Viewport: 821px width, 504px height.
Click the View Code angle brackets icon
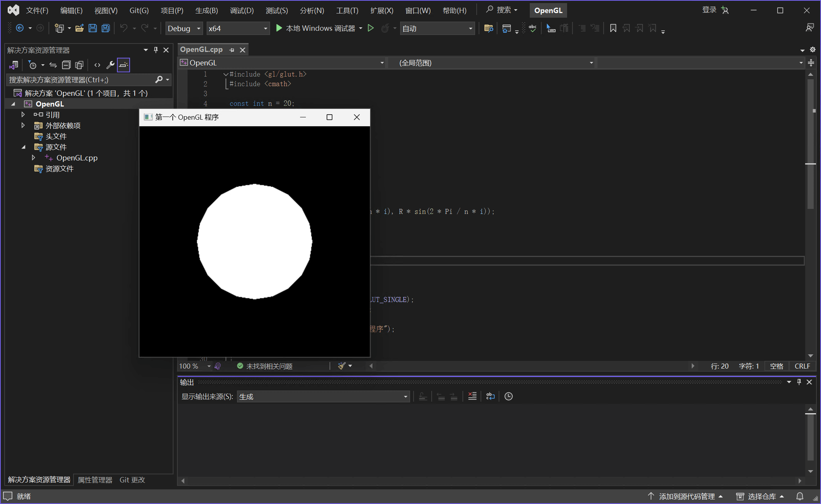[97, 65]
